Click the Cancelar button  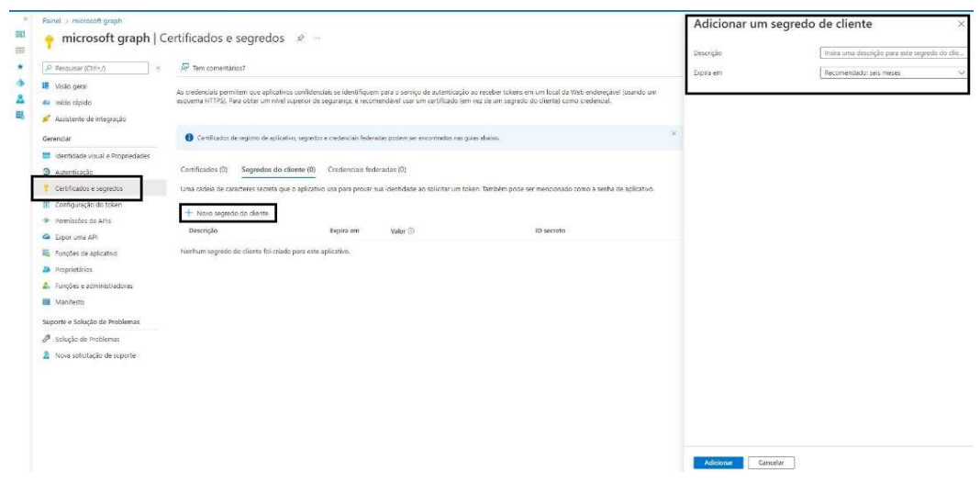pyautogui.click(x=771, y=464)
